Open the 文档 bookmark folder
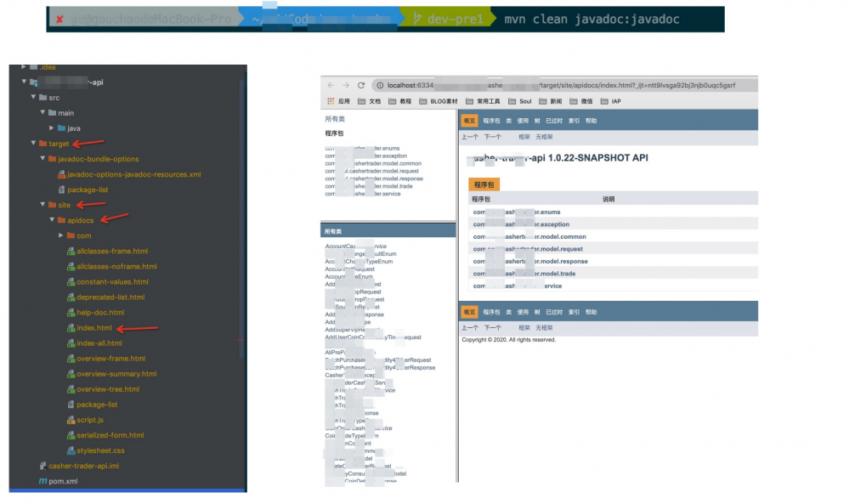 point(370,101)
